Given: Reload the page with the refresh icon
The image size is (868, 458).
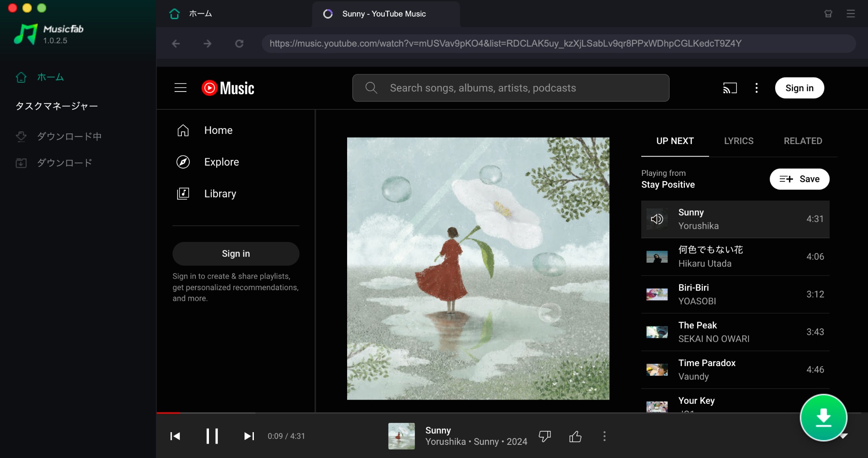Looking at the screenshot, I should point(239,44).
